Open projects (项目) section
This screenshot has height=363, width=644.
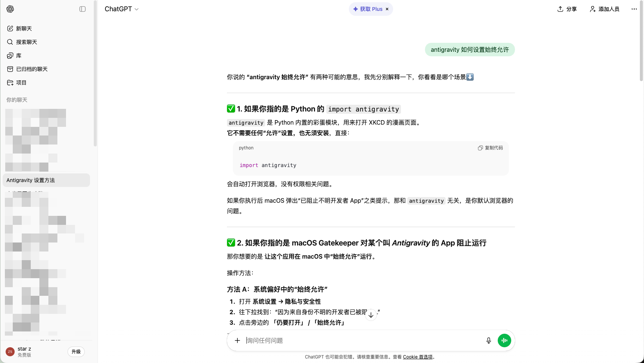21,83
